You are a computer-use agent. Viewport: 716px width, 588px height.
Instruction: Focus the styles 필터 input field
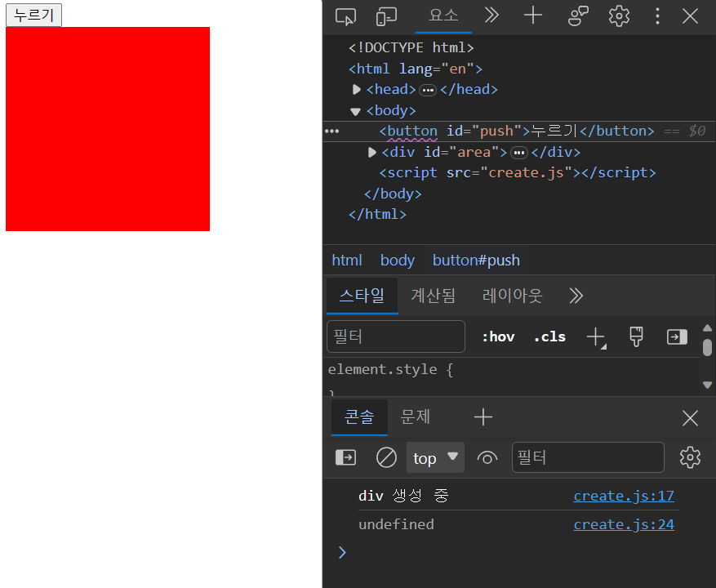396,336
